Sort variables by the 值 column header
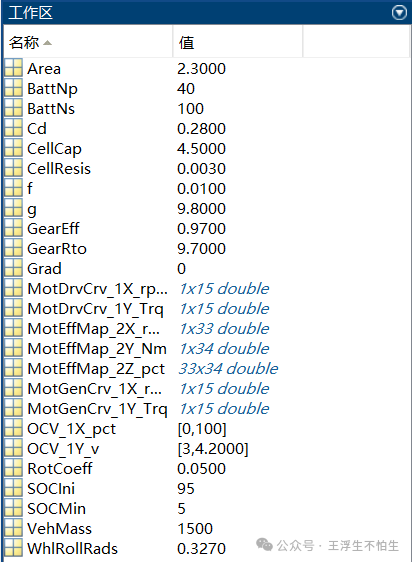Viewport: 412px width, 562px height. 238,42
